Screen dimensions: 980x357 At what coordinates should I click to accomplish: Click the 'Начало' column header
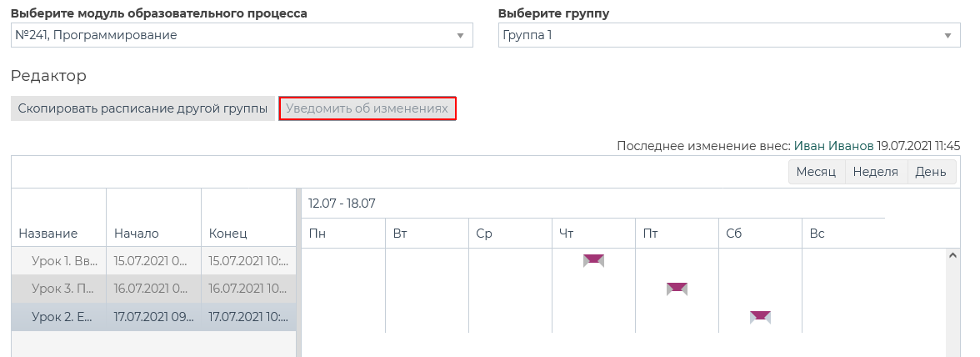click(136, 234)
